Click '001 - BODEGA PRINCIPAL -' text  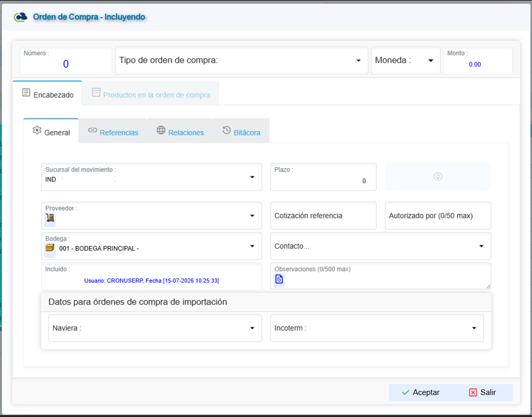pyautogui.click(x=99, y=249)
